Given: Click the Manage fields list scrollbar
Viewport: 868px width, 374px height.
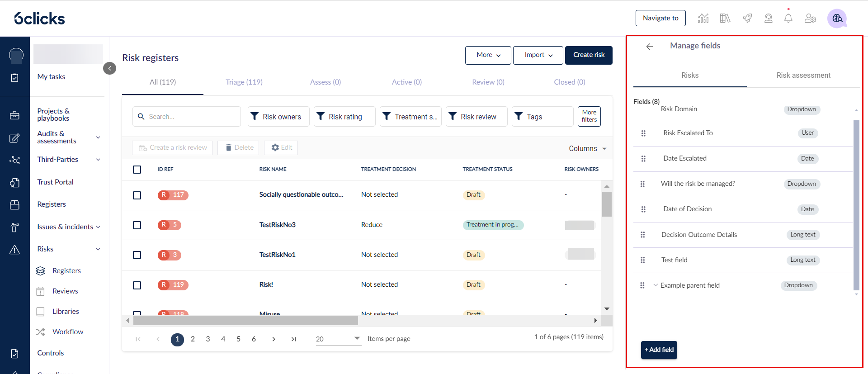Looking at the screenshot, I should tap(856, 205).
